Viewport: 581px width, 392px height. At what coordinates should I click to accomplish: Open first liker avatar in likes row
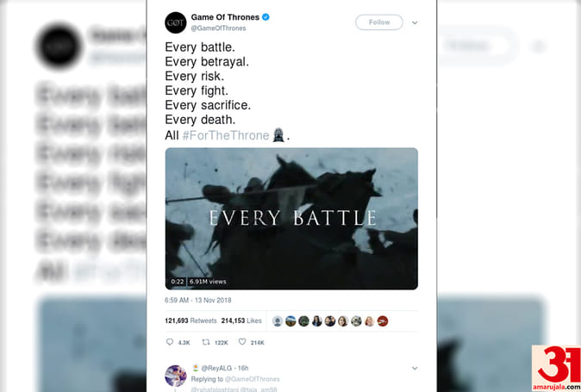[278, 321]
